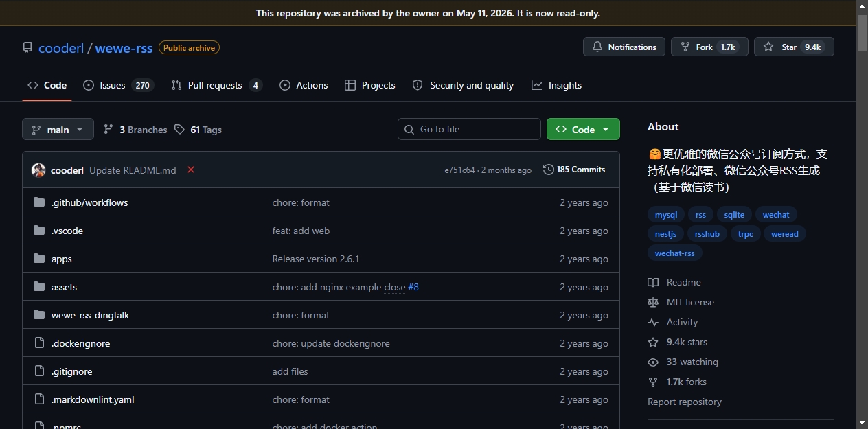View the 3 Branches link
Viewport: 868px width, 429px height.
[135, 130]
